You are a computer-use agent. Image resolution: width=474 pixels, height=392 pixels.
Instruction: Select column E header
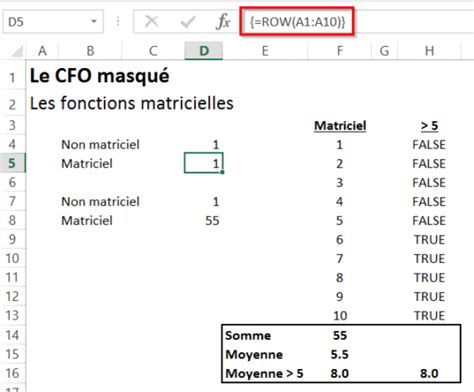pyautogui.click(x=265, y=51)
